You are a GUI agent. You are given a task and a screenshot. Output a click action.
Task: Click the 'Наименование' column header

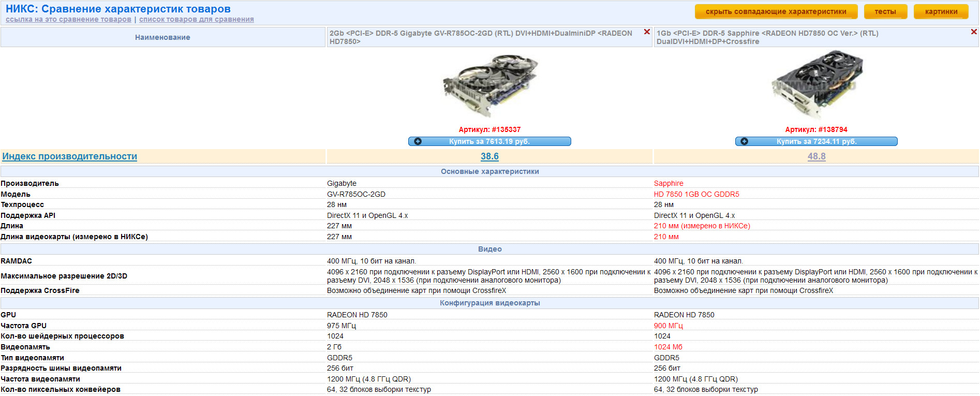click(x=162, y=37)
